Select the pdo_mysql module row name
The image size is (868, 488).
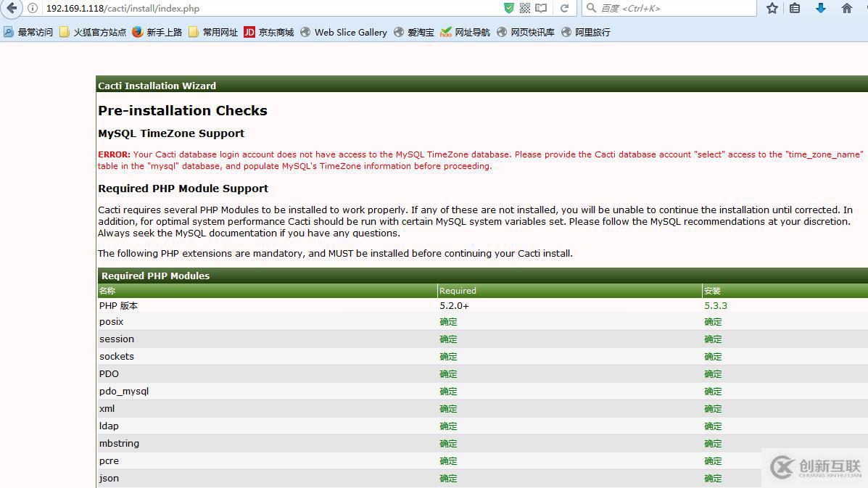coord(124,391)
